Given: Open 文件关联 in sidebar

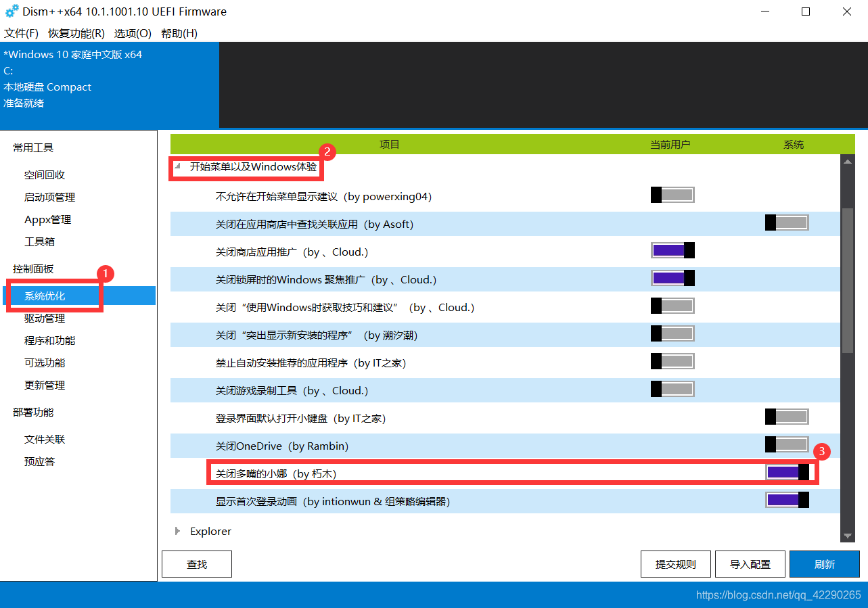Looking at the screenshot, I should tap(45, 439).
